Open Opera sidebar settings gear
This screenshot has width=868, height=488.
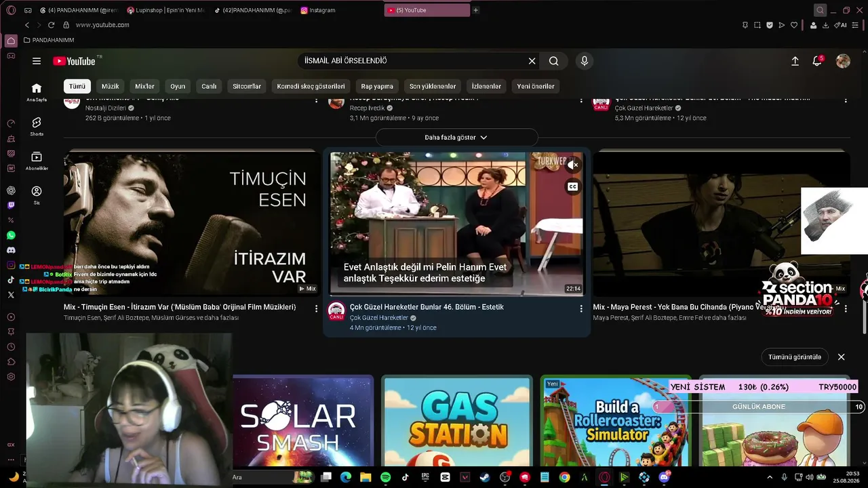[11, 377]
